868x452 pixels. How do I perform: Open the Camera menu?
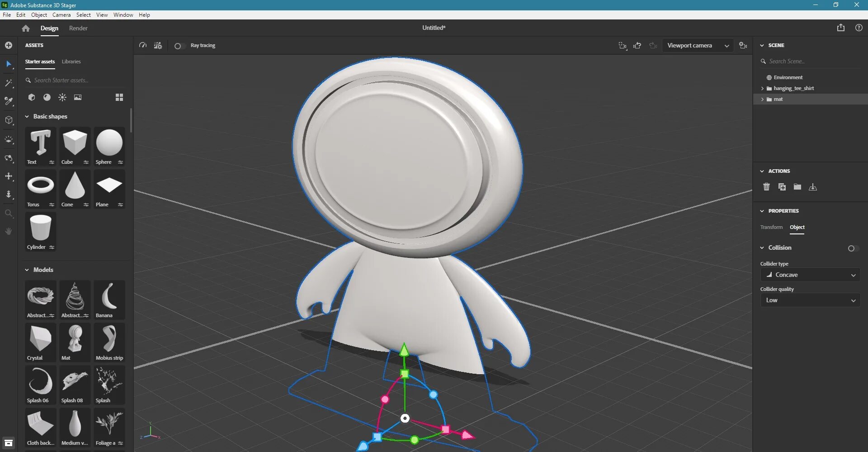61,15
